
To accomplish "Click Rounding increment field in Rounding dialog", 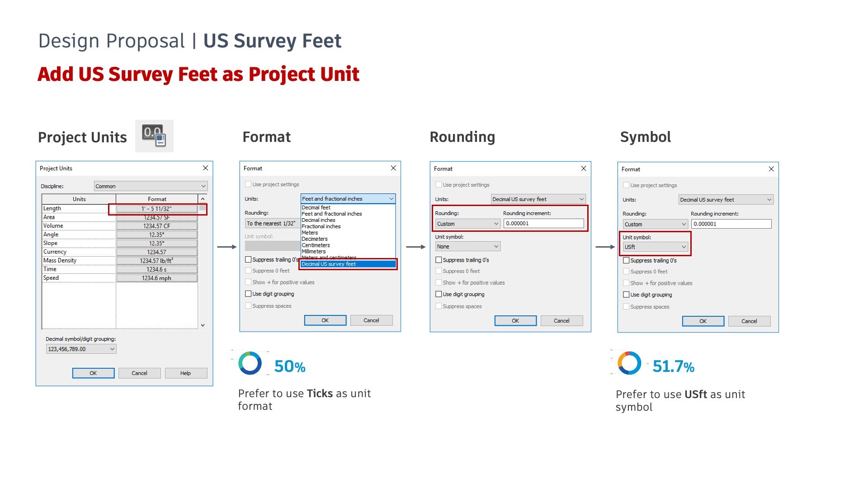I will tap(543, 224).
